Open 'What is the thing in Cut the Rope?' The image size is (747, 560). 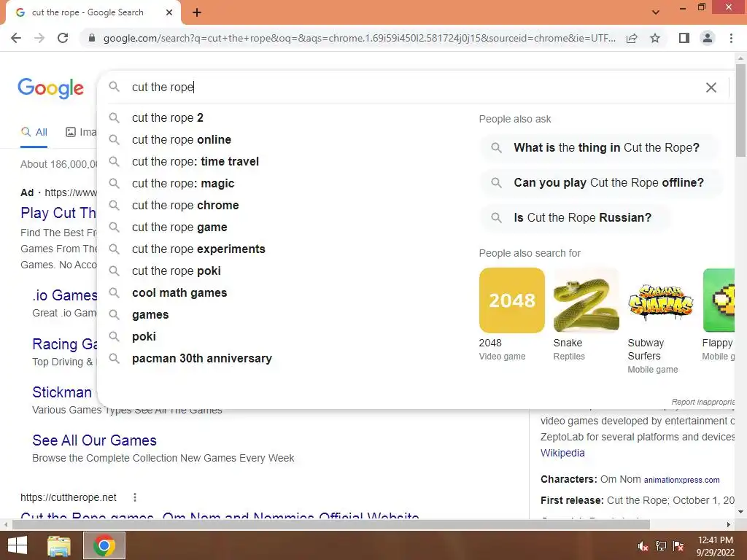coord(599,147)
